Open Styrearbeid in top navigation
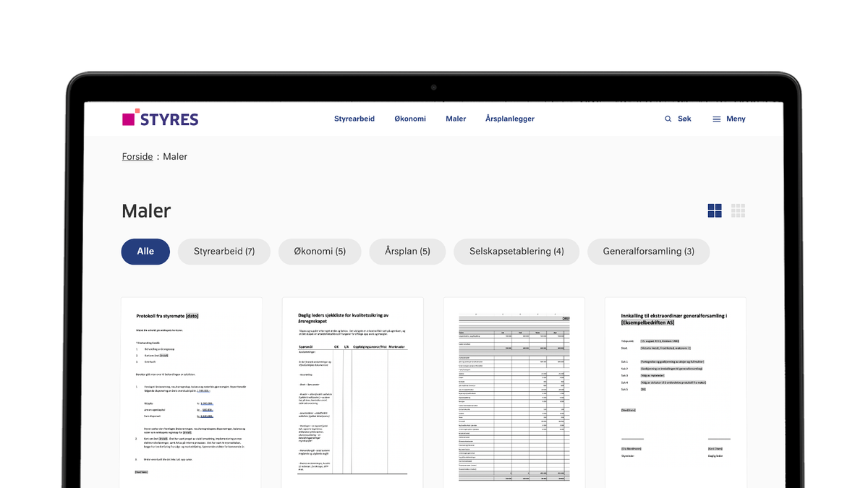 point(354,119)
